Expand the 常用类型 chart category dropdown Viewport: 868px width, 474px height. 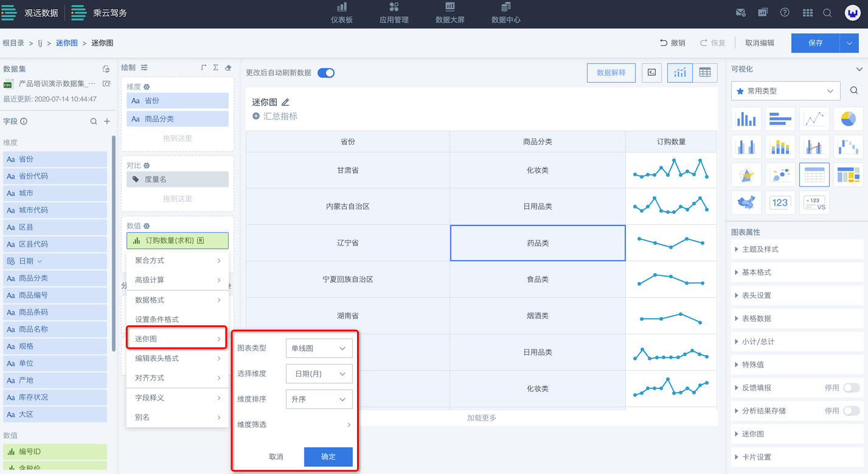tap(785, 91)
